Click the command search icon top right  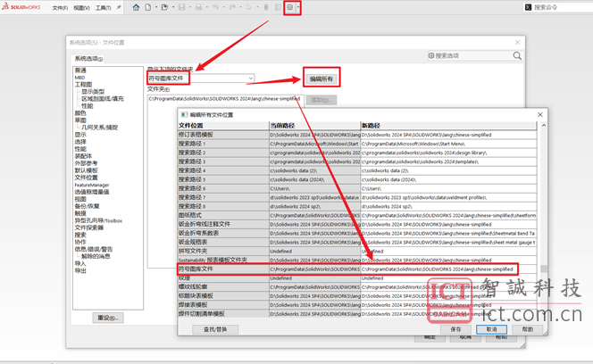pyautogui.click(x=529, y=7)
